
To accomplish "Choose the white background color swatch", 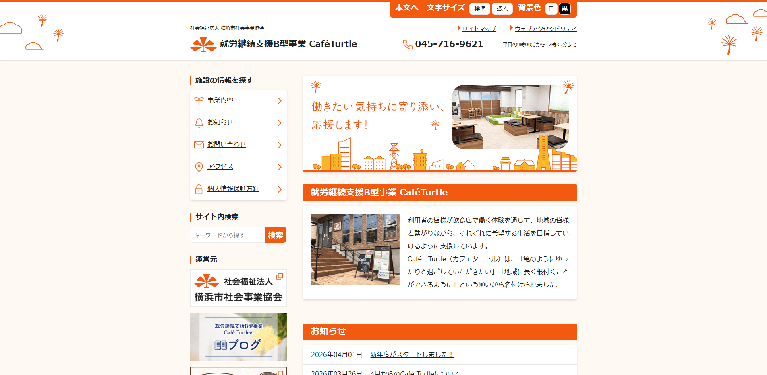I will [x=551, y=8].
